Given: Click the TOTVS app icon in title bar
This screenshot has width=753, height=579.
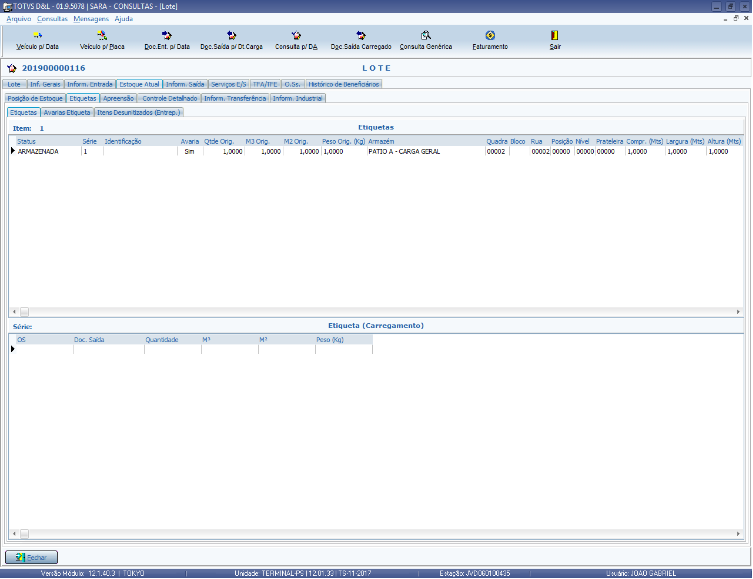Looking at the screenshot, I should [x=7, y=6].
